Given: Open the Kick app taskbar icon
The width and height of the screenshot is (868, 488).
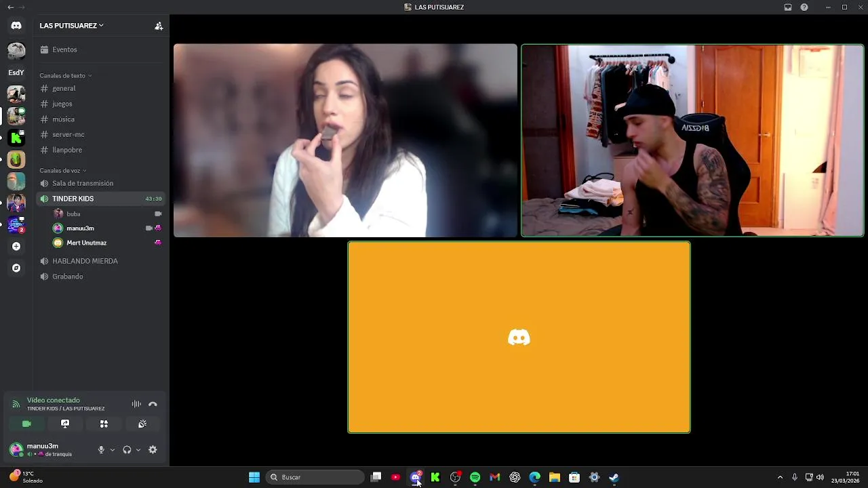Looking at the screenshot, I should pos(435,477).
